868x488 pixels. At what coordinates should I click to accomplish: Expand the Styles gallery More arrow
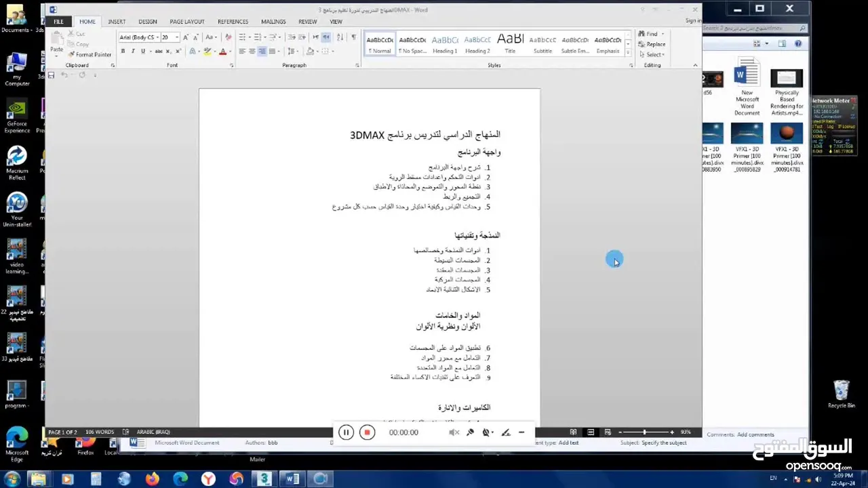pos(628,54)
